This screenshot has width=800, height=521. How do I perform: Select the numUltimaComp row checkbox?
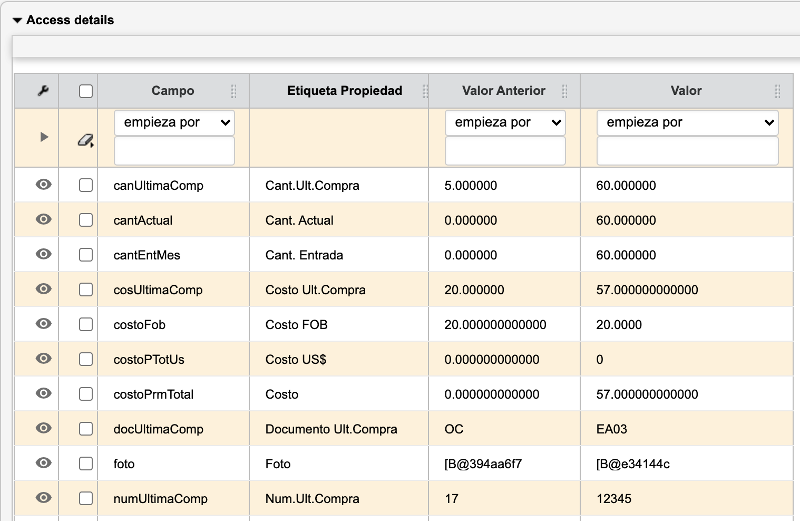coord(86,498)
